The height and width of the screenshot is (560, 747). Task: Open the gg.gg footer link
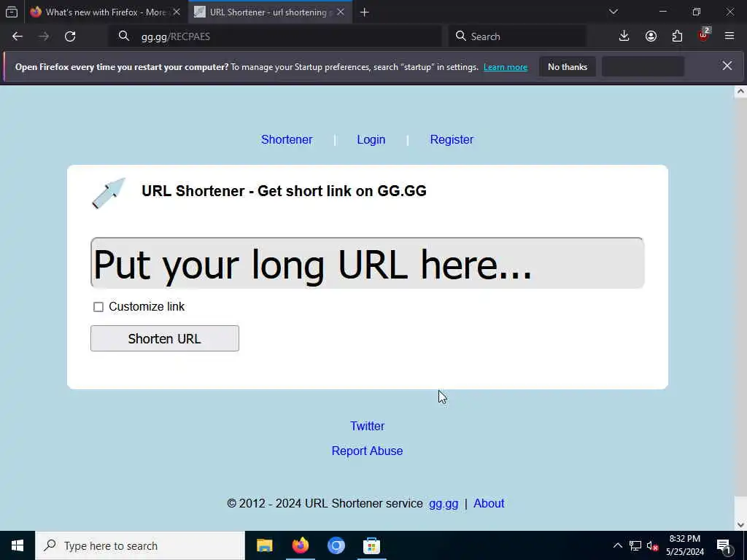444,504
